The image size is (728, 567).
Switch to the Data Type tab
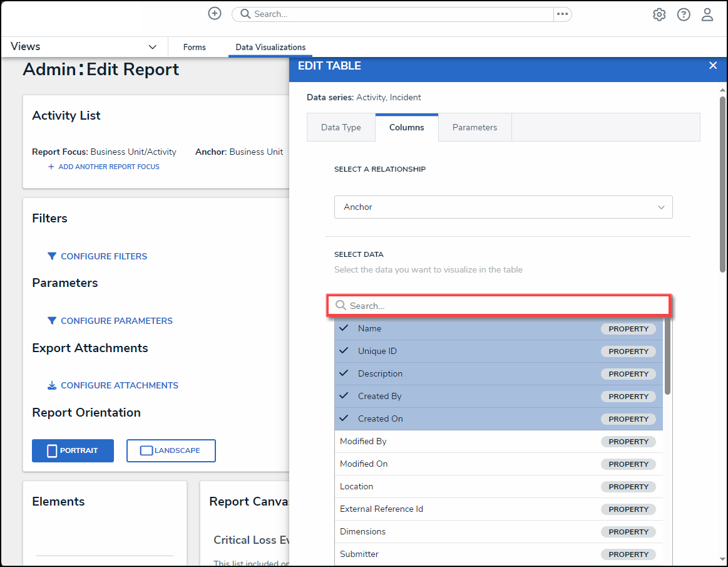point(341,128)
